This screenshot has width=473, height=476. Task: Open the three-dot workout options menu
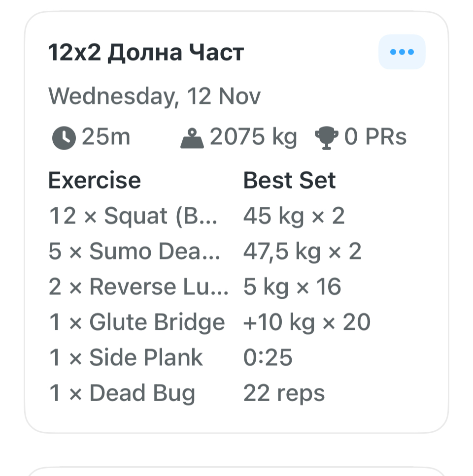(x=402, y=52)
